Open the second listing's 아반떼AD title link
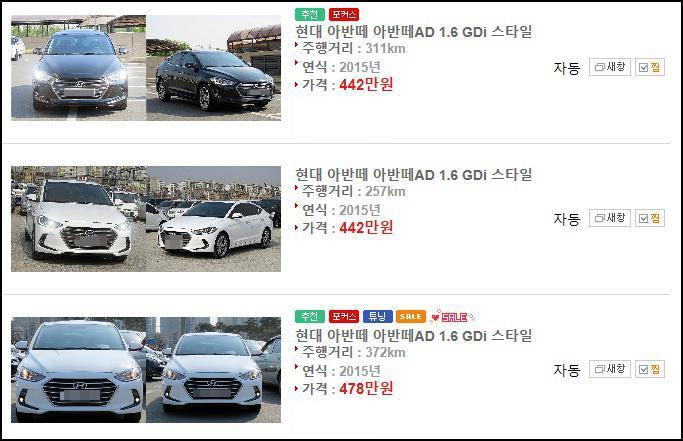Screen dimensions: 683x441 (x=413, y=175)
